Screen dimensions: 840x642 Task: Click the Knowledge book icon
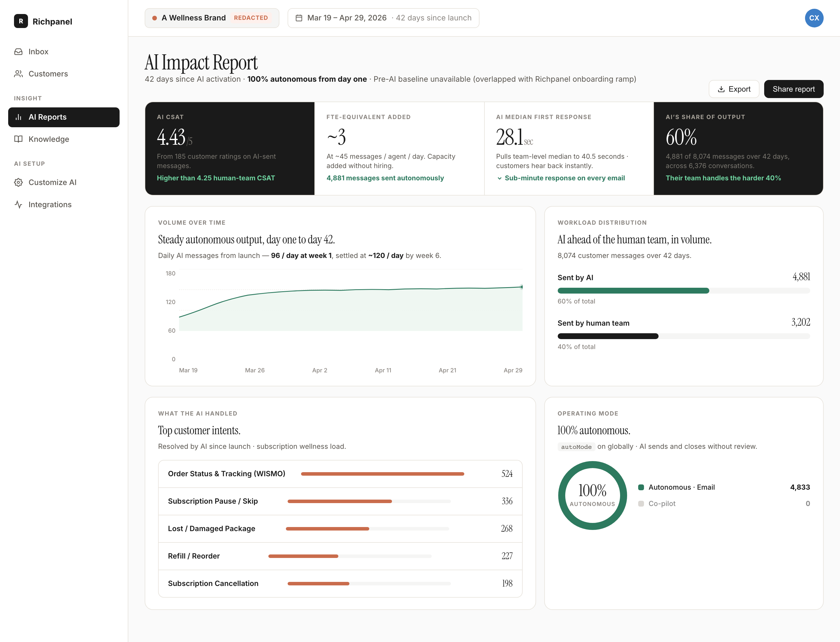coord(18,139)
